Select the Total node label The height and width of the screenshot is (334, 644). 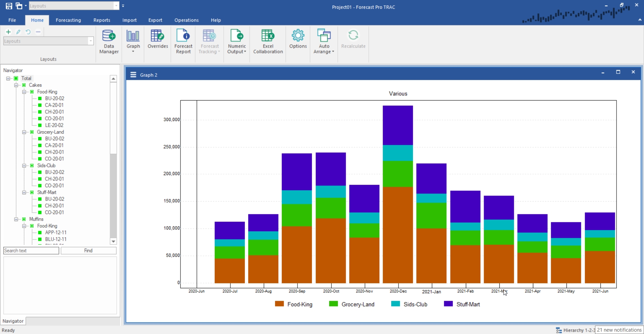click(x=26, y=78)
